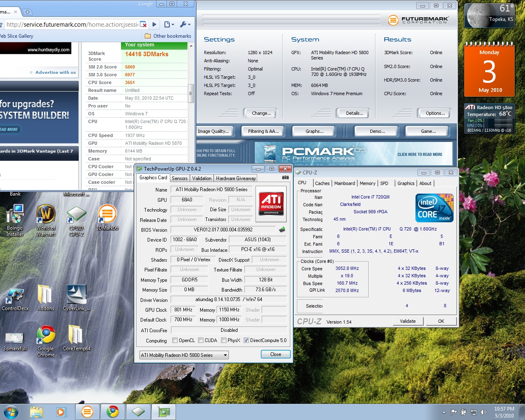525x420 pixels.
Task: Open the 3DMark06 desktop shortcut
Action: (x=107, y=218)
